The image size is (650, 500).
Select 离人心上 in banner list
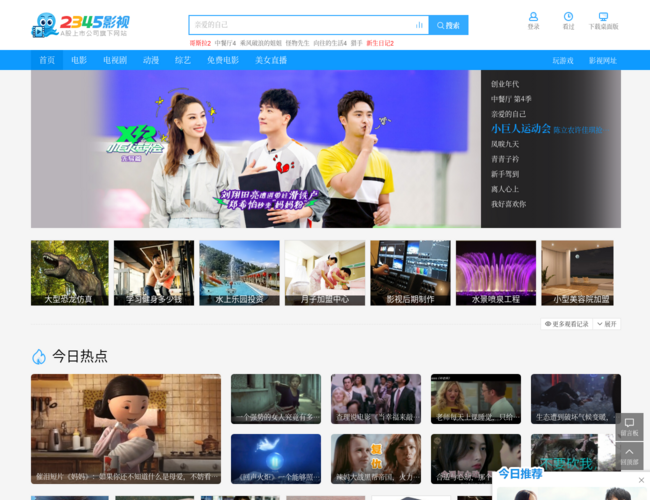[x=505, y=189]
